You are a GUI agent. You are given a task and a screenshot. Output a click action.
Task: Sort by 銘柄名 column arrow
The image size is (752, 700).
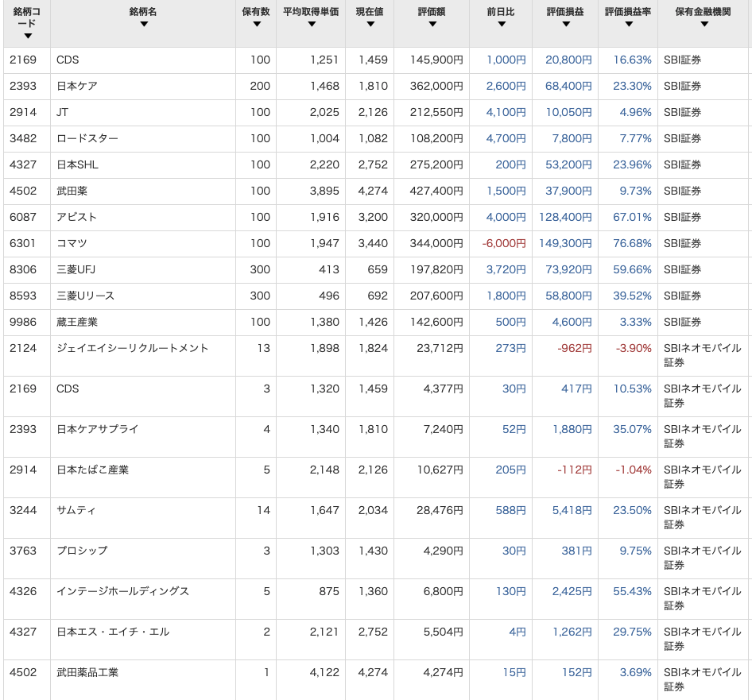pos(143,24)
